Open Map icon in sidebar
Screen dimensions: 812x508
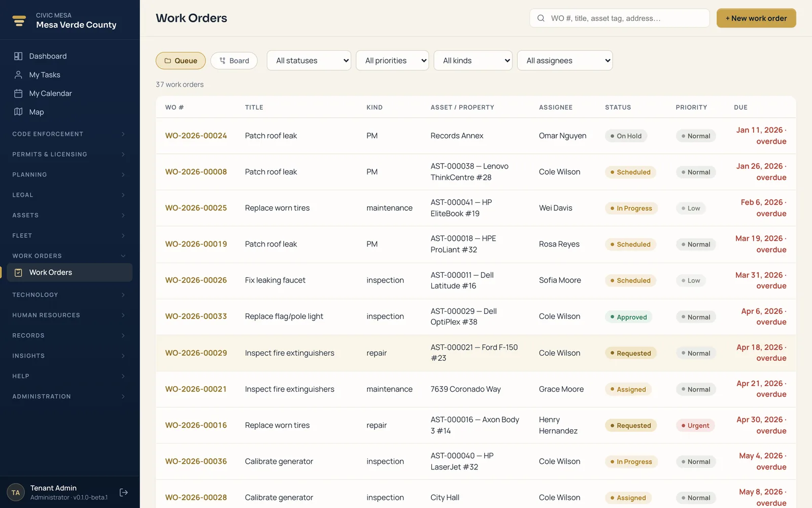coord(18,112)
